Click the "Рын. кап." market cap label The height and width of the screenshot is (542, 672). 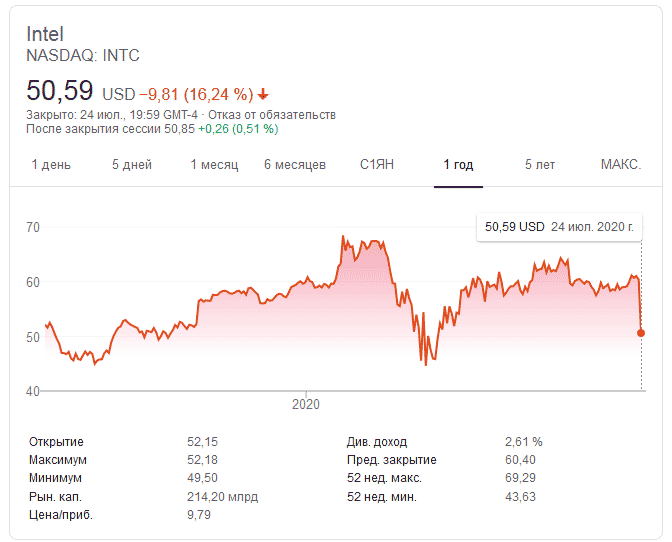point(54,496)
